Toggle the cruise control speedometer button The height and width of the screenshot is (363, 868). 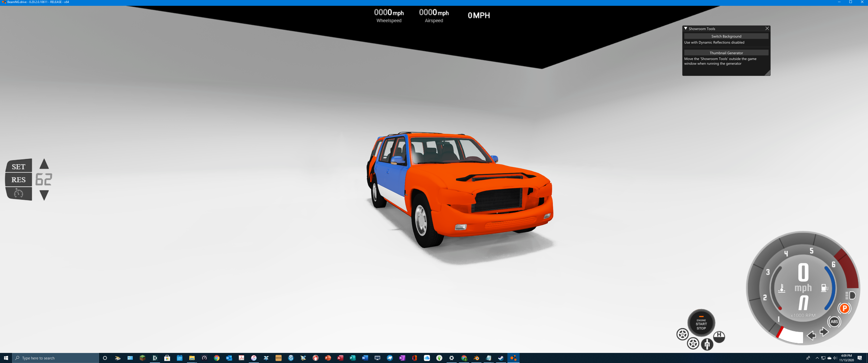(x=18, y=193)
